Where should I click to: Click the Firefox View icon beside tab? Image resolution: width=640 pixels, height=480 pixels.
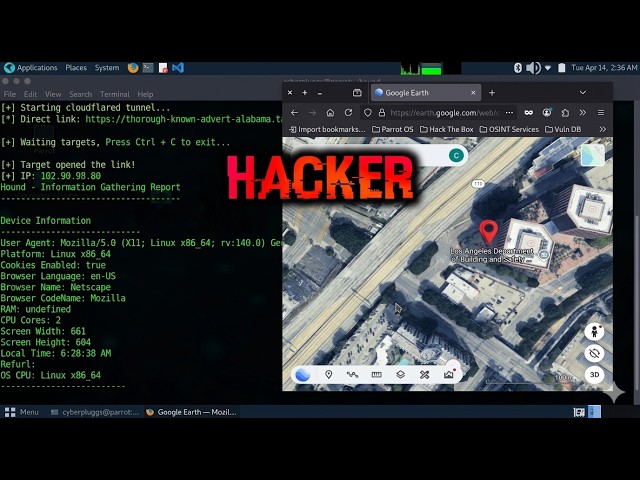click(357, 93)
